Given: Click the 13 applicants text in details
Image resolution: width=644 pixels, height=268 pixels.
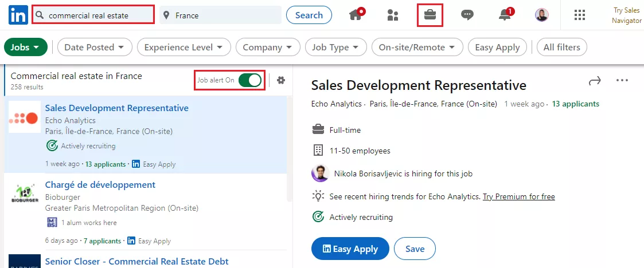Looking at the screenshot, I should click(575, 104).
